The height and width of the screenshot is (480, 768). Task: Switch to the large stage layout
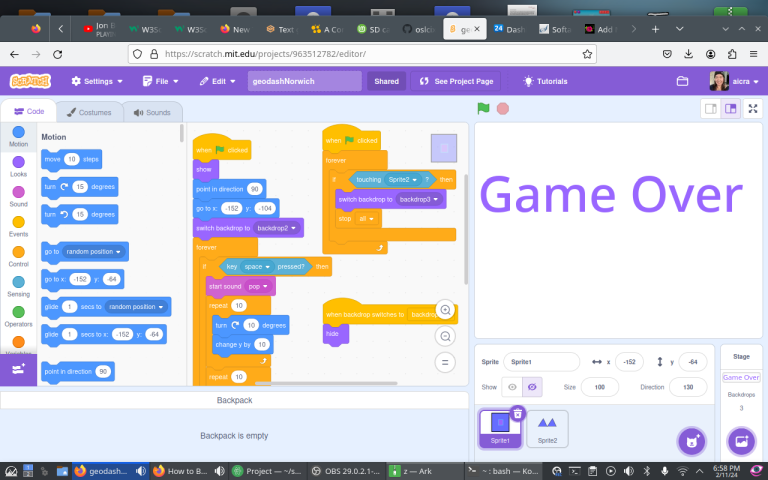click(731, 108)
